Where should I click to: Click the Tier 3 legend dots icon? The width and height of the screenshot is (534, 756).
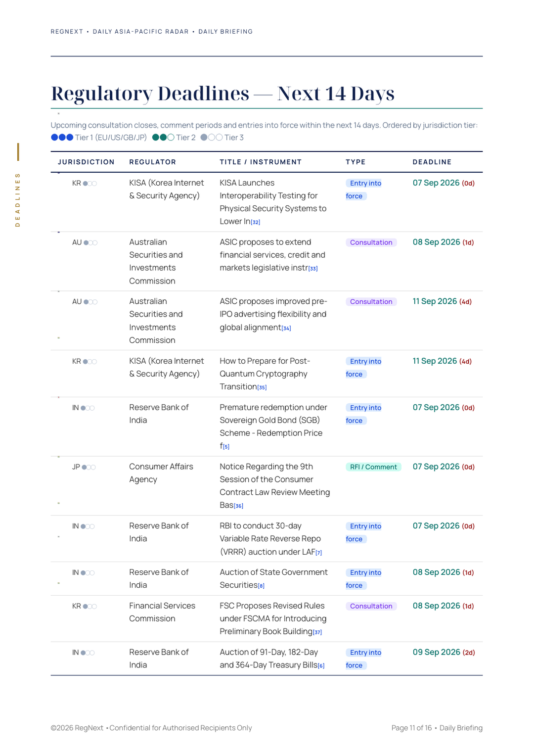212,138
